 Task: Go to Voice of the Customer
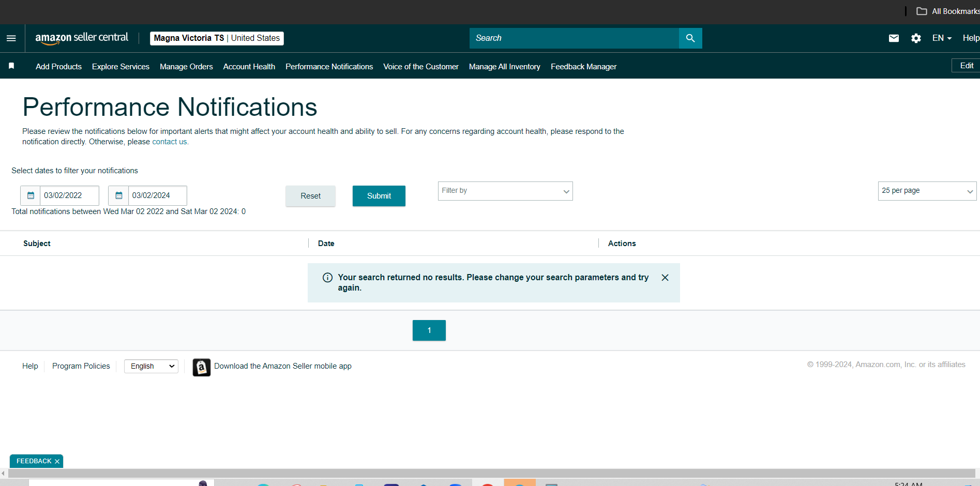tap(421, 67)
